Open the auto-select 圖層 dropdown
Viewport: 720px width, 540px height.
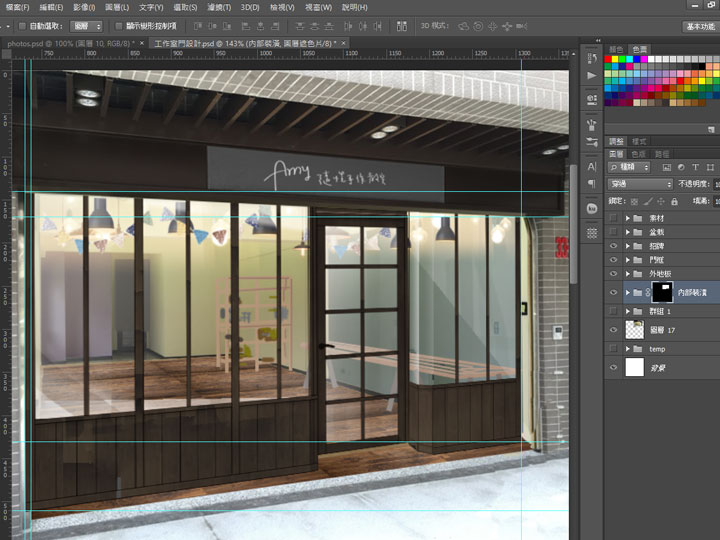pyautogui.click(x=86, y=26)
